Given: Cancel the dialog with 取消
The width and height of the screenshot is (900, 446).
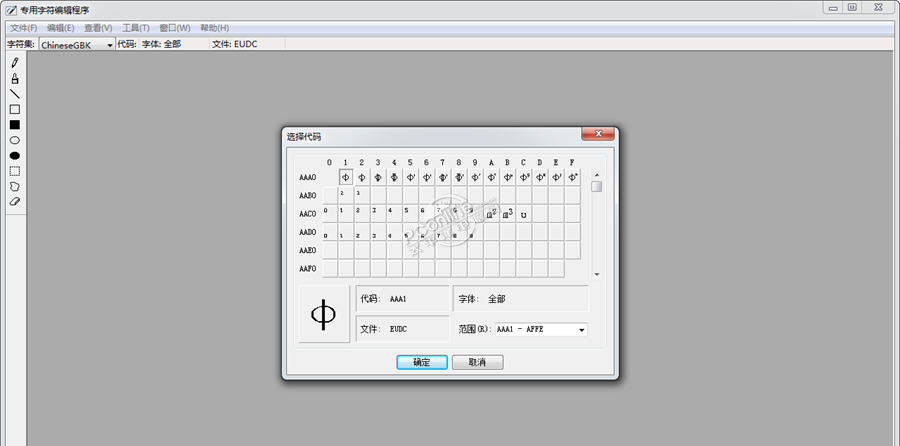Looking at the screenshot, I should click(478, 362).
